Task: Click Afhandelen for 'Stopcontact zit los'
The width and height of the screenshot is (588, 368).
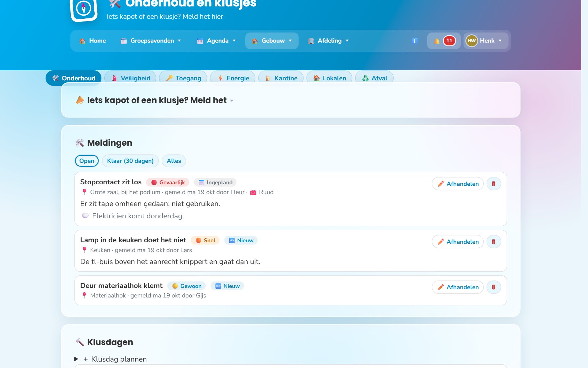Action: tap(458, 184)
